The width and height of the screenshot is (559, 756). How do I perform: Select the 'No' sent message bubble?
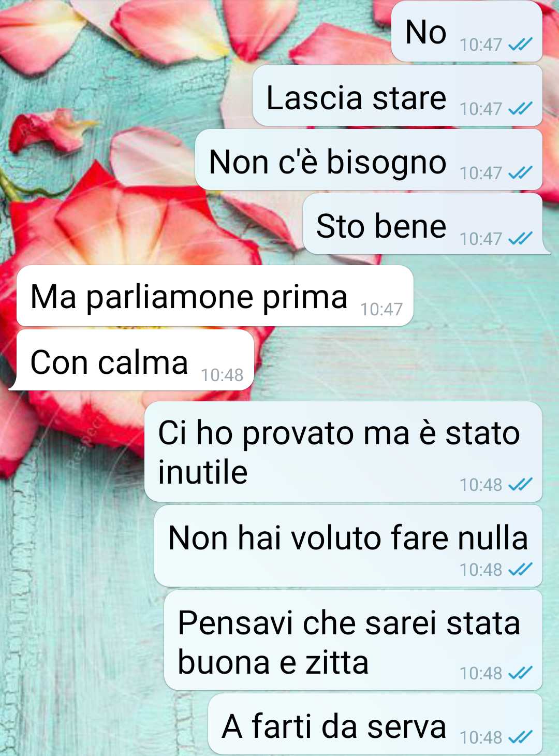tap(467, 31)
